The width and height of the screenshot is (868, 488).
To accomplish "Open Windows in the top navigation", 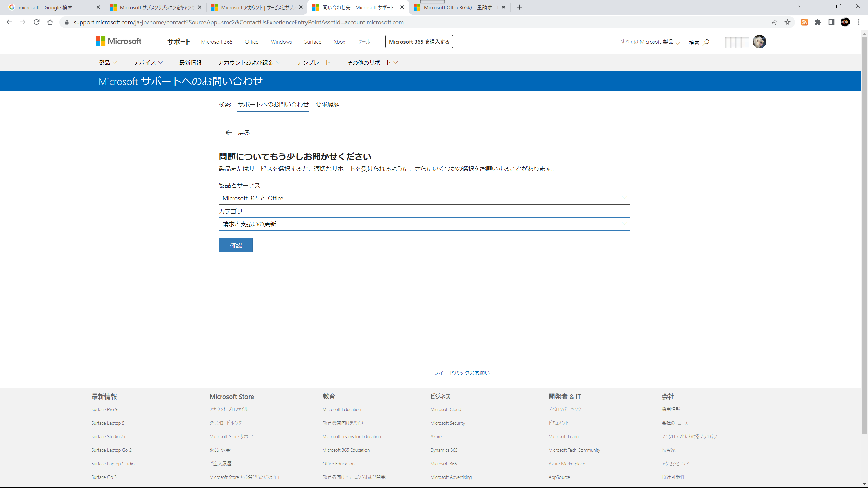I will coord(281,42).
